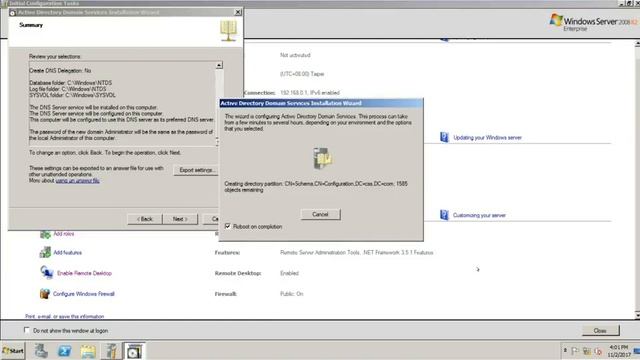This screenshot has height=360, width=640.
Task: Click Next in the Summary wizard
Action: click(x=180, y=219)
